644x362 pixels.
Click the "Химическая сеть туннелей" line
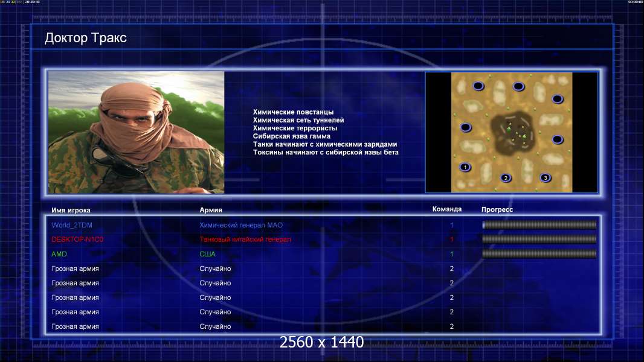[x=298, y=120]
